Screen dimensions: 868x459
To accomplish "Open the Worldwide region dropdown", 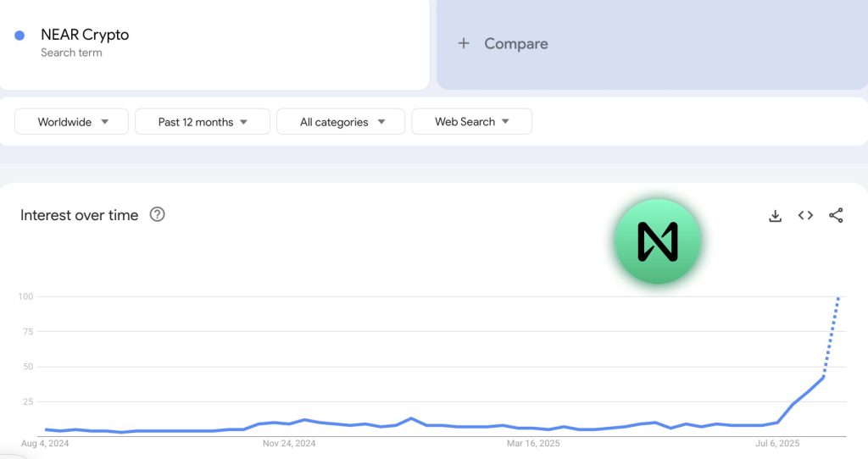I will tap(71, 122).
